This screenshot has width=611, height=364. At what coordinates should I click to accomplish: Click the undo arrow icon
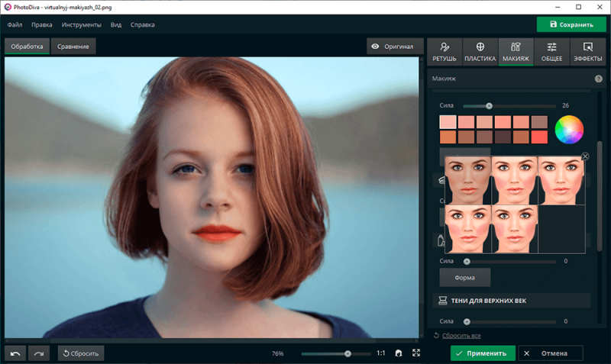coord(15,353)
